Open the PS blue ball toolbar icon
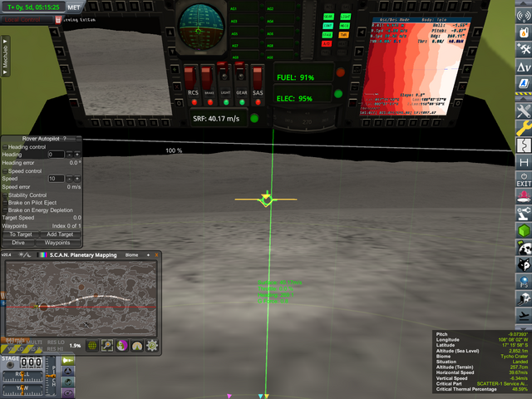The height and width of the screenshot is (399, 532). tap(524, 282)
